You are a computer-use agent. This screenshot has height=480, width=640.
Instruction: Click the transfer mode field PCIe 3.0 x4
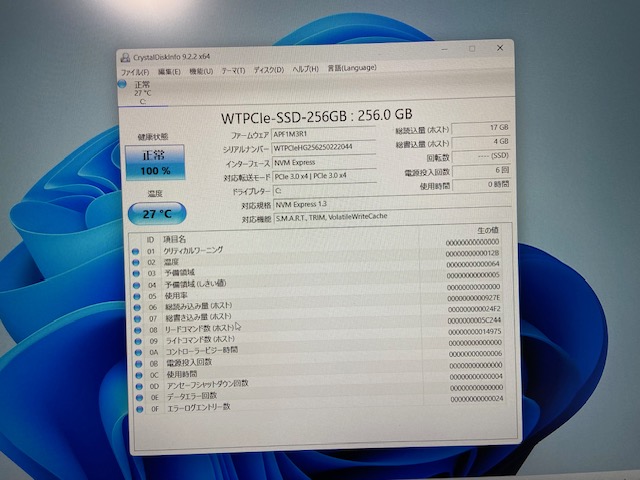coord(324,176)
